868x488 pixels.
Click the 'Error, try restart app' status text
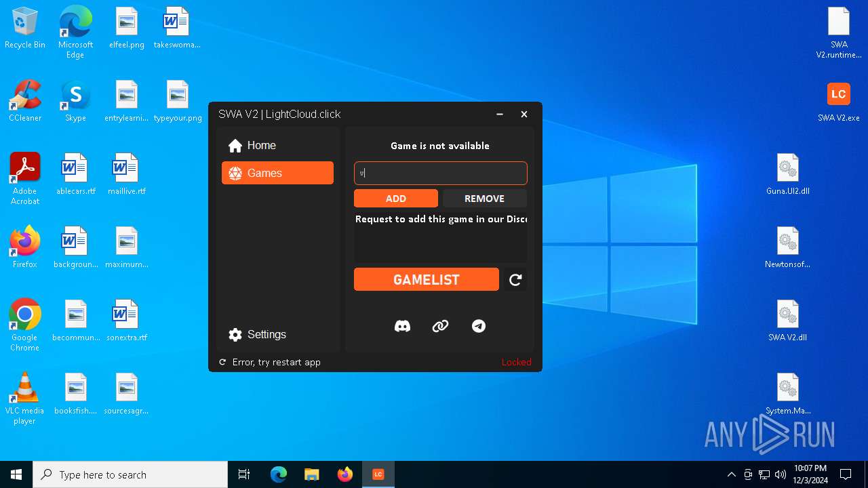tap(277, 362)
